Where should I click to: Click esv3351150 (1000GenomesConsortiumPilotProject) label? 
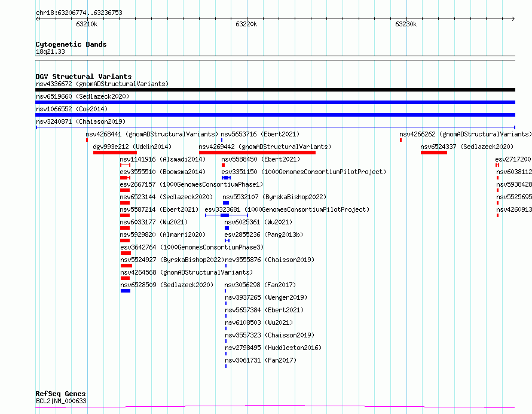pos(304,172)
